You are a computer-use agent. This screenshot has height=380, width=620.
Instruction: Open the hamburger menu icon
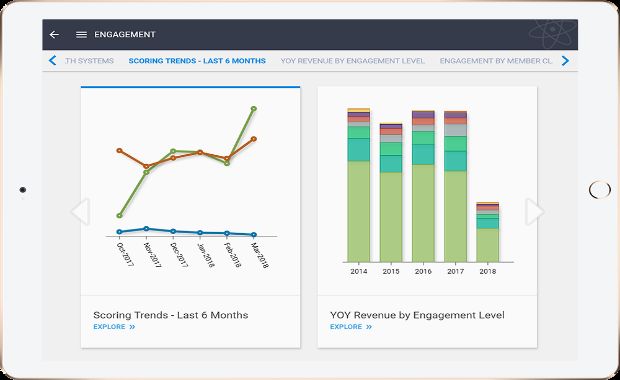(x=81, y=35)
